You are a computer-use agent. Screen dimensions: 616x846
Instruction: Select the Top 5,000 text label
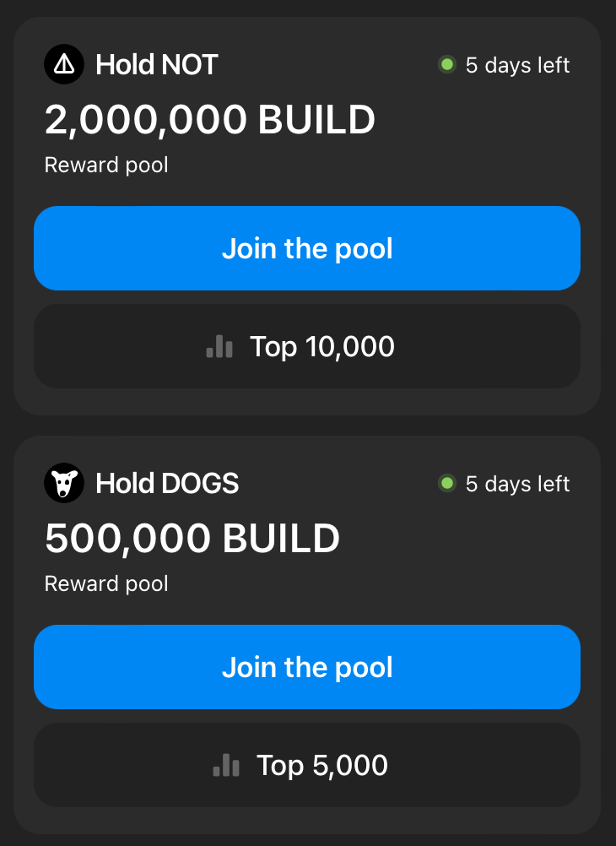(322, 765)
